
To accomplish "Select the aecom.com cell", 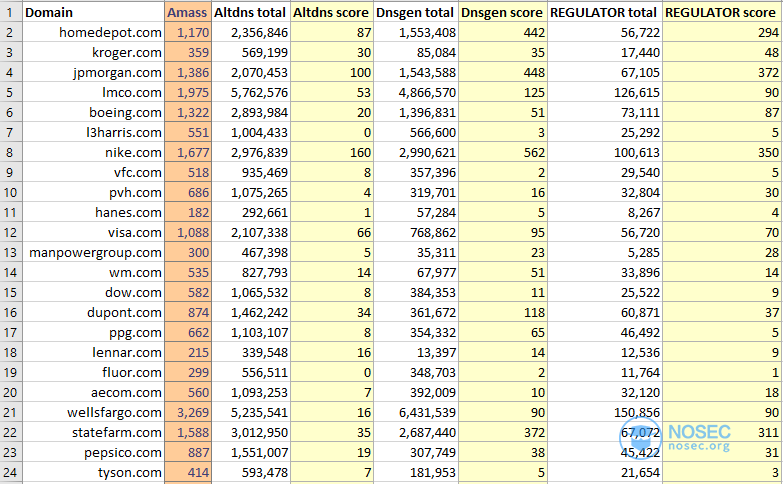I will tap(93, 392).
